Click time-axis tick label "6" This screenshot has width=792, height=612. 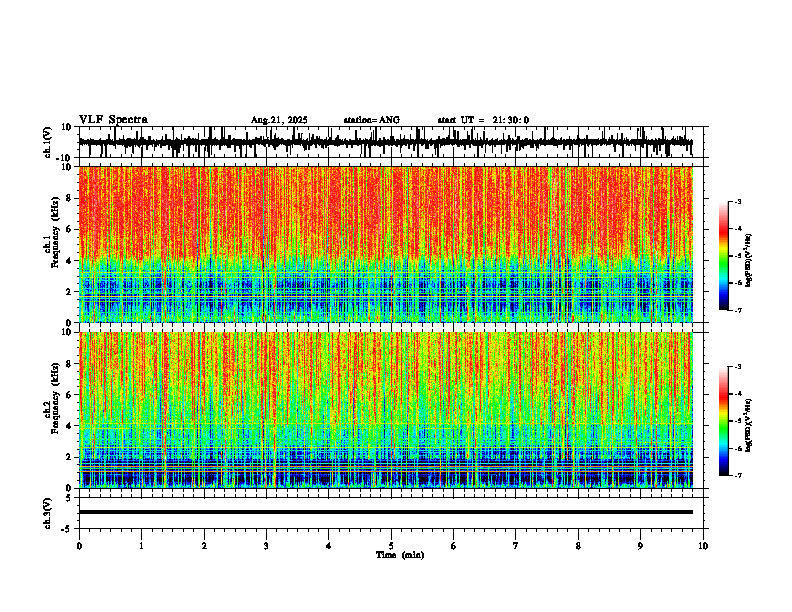454,546
